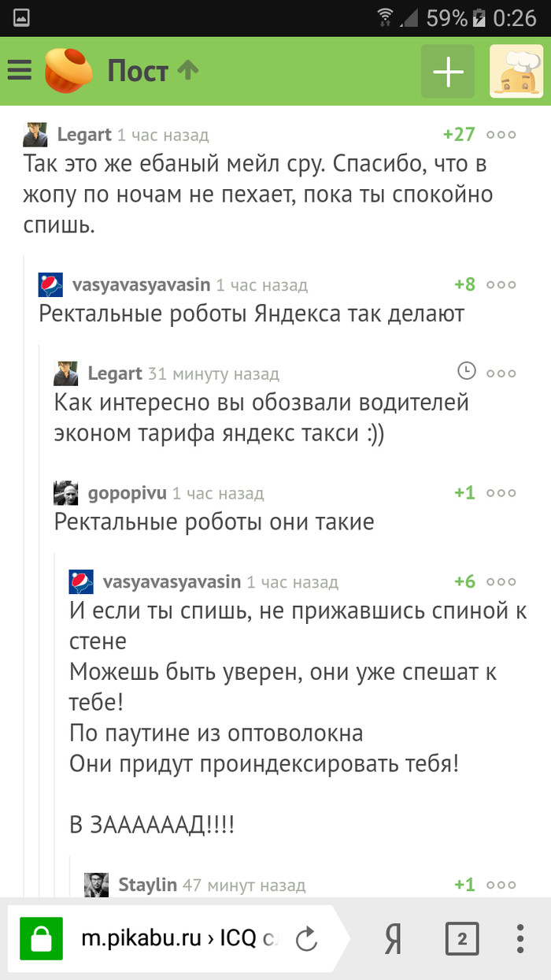Open the browser overflow menu
This screenshot has width=551, height=980.
pos(519,939)
